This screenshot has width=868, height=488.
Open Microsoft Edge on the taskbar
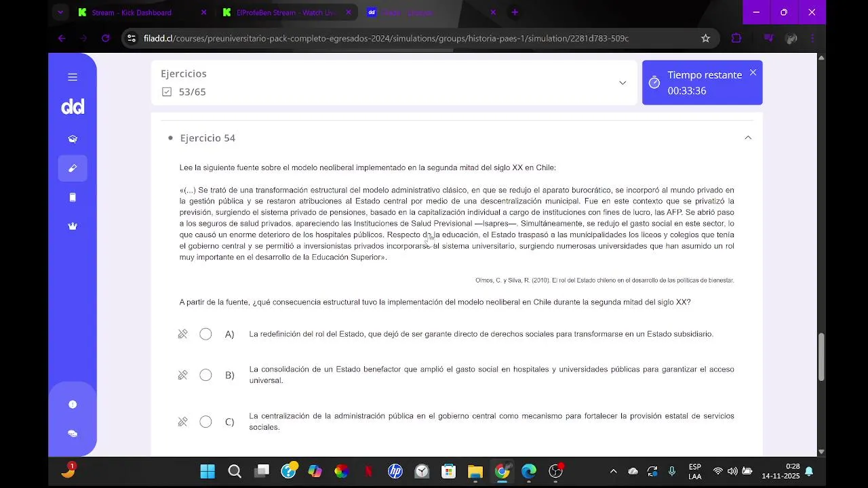coord(529,471)
